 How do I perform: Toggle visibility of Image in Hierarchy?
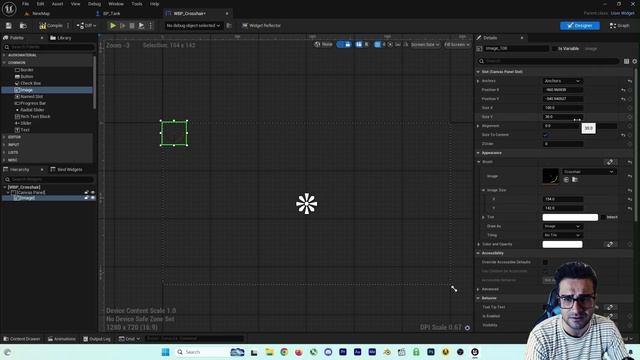pyautogui.click(x=93, y=198)
